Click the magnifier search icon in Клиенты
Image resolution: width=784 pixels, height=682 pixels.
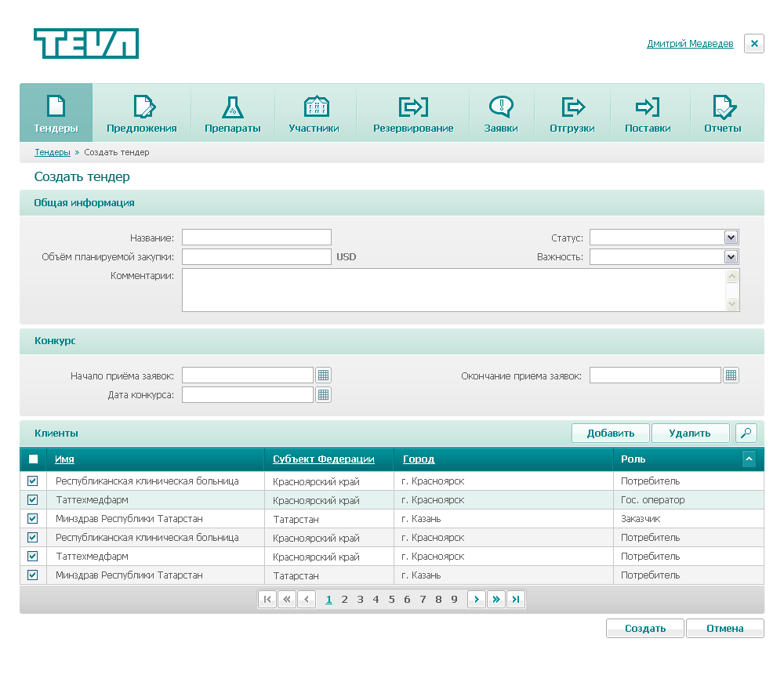746,433
